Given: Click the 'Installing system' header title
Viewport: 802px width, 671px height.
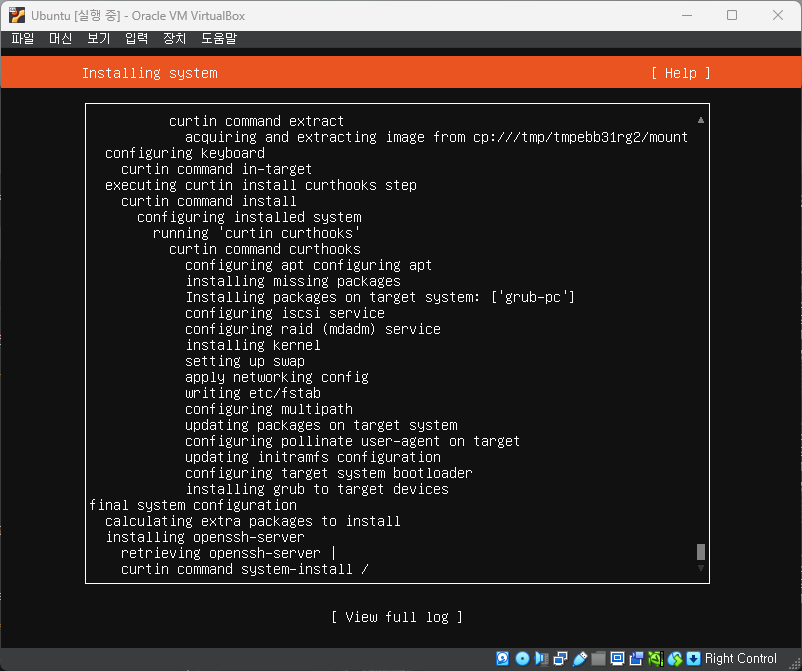Looking at the screenshot, I should coord(150,73).
